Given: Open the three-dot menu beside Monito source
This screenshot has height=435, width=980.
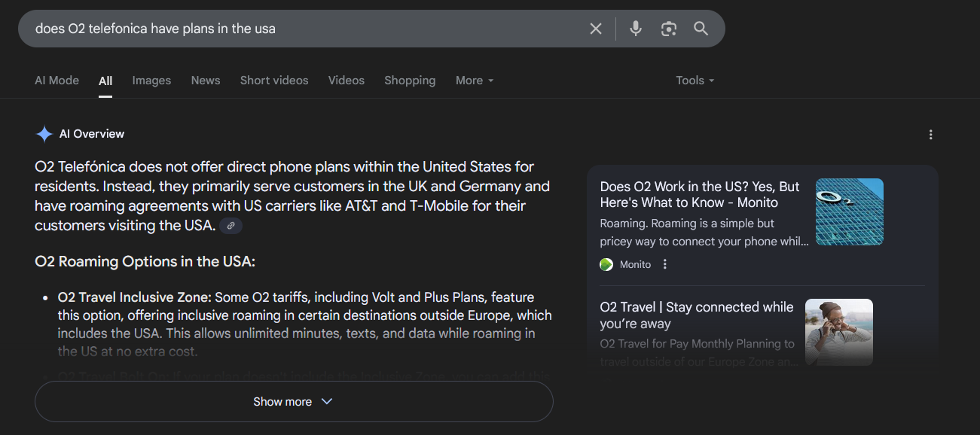Looking at the screenshot, I should [664, 264].
